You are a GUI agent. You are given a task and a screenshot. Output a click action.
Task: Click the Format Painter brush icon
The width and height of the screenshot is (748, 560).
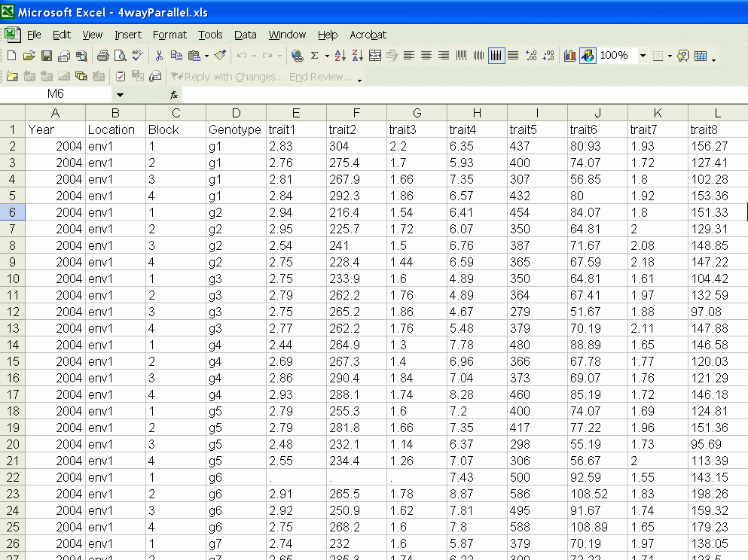click(x=220, y=56)
